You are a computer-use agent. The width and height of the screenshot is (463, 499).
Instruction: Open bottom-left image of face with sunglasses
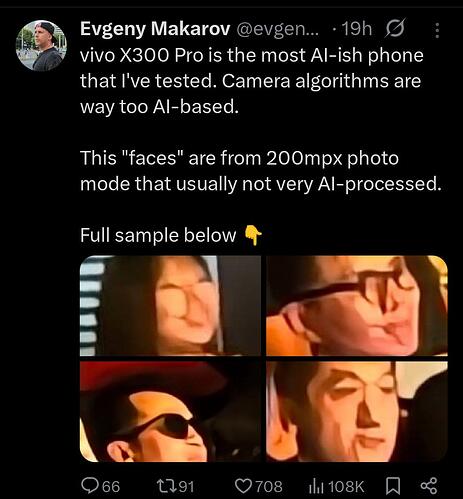[170, 412]
